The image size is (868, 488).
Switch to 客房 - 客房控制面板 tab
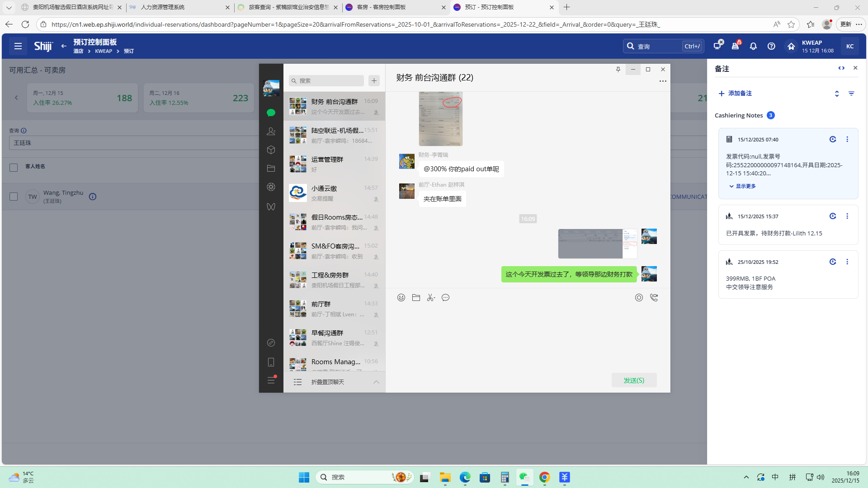(x=381, y=7)
